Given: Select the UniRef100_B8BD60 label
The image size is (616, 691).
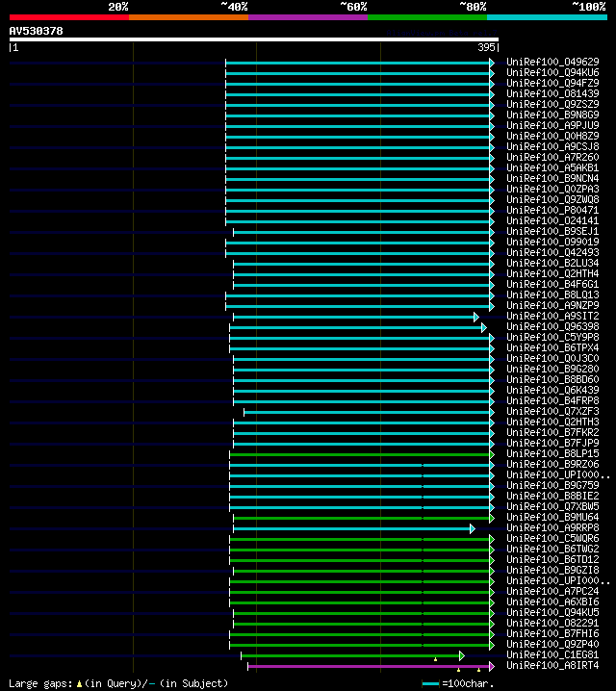Looking at the screenshot, I should coord(552,379).
